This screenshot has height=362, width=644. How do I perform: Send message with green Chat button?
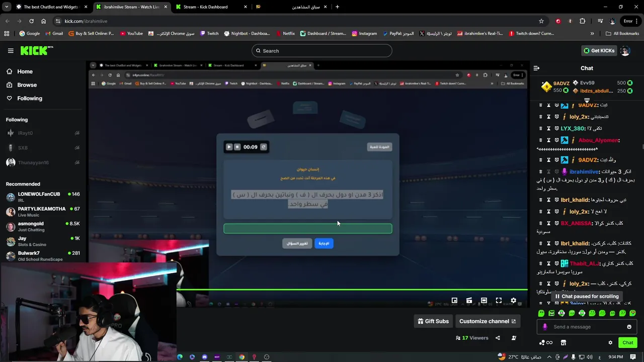click(x=627, y=343)
